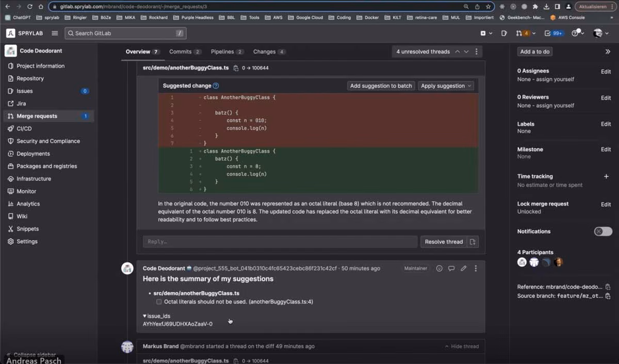619x364 pixels.
Task: Copy the source branch name
Action: [608, 296]
